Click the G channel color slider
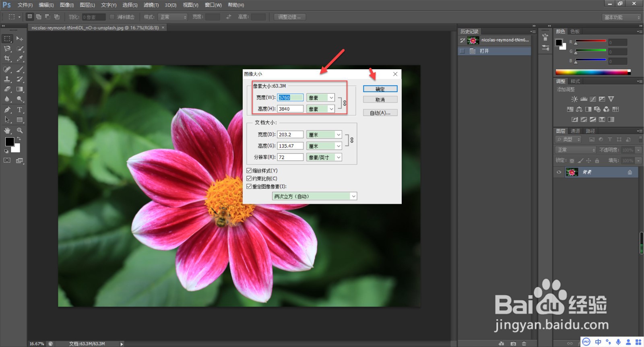This screenshot has height=347, width=644. coord(590,51)
